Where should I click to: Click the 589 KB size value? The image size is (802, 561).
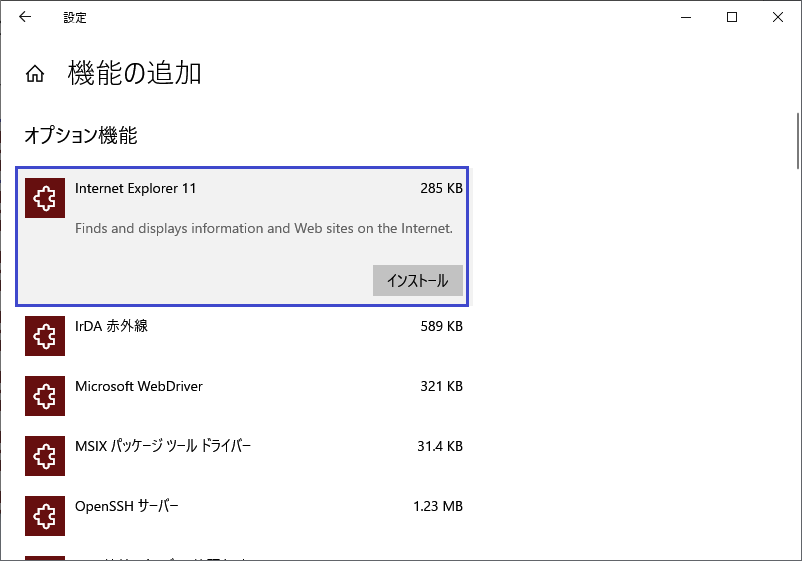[441, 326]
